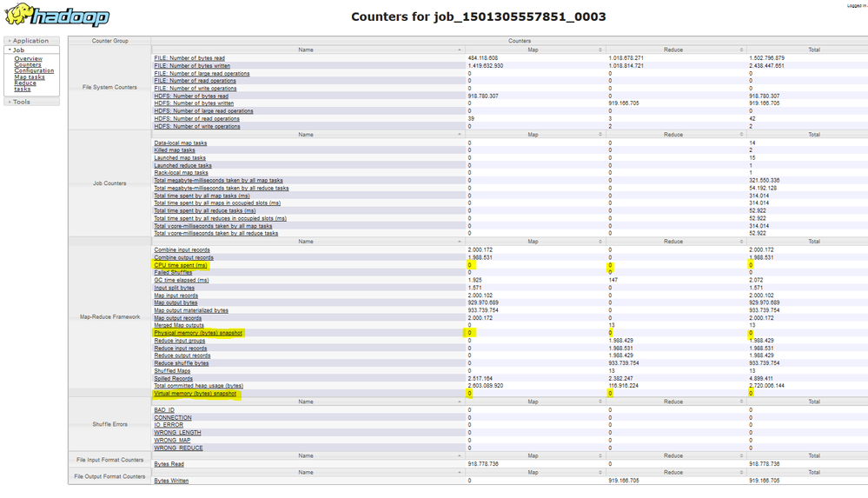
Task: Open Physical memory (bytes) snapshot counter
Action: (198, 334)
